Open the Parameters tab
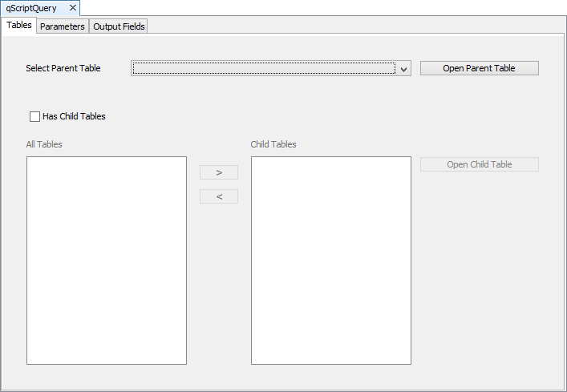567x392 pixels. click(63, 26)
